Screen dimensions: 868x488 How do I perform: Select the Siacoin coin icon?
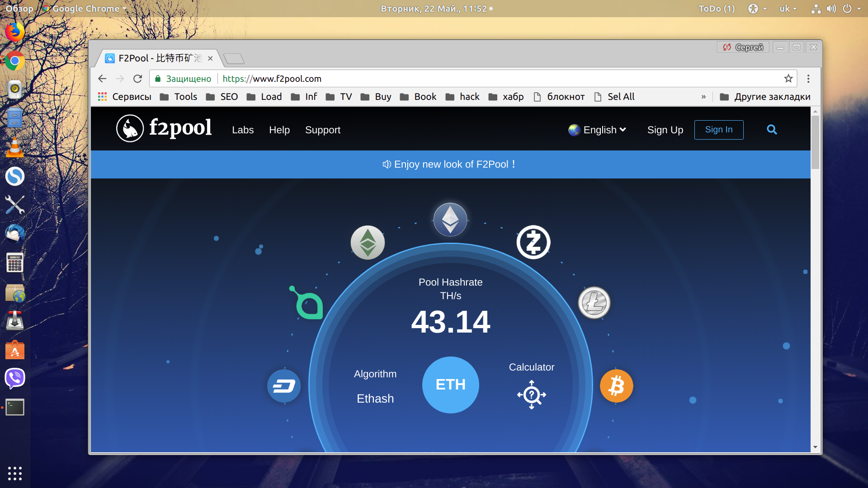[306, 302]
